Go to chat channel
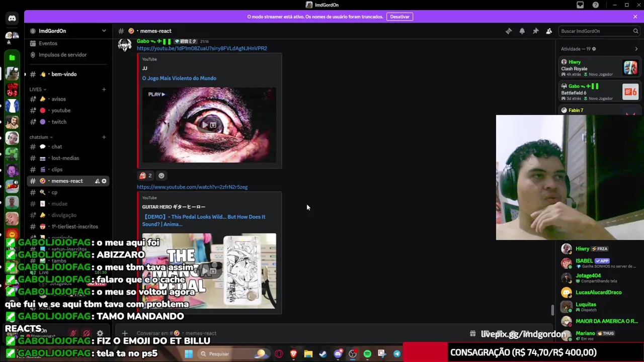644x362 pixels. (x=68, y=147)
